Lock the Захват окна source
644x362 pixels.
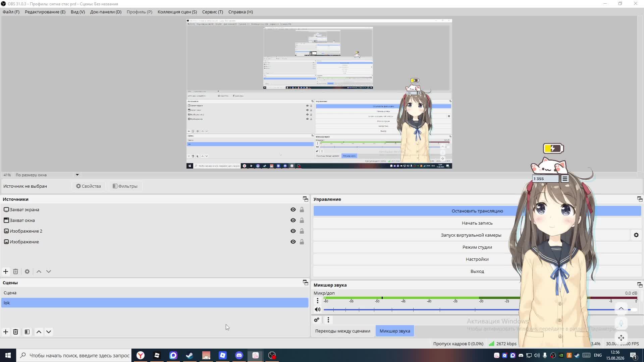[302, 220]
